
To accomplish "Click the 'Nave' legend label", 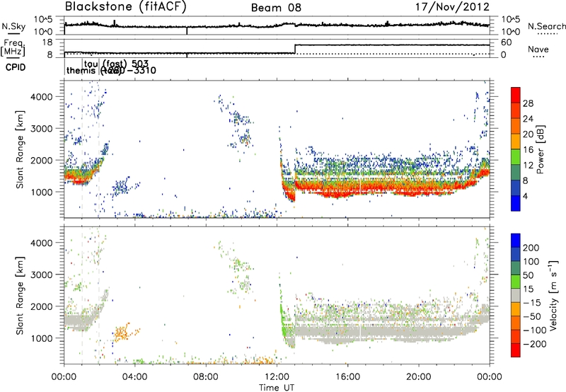I will click(x=538, y=49).
